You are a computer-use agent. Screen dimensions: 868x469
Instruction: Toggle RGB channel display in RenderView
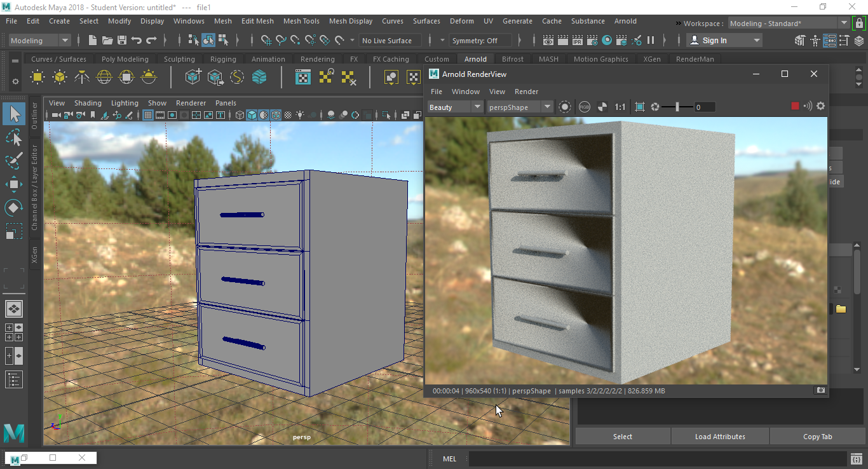pos(585,107)
